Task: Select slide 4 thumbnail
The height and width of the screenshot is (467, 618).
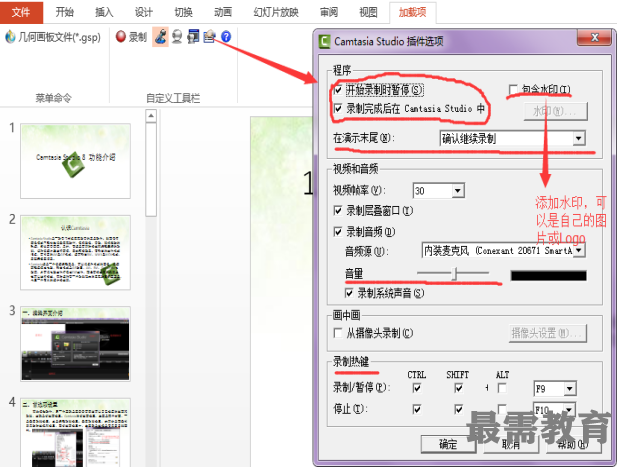Action: tap(75, 432)
